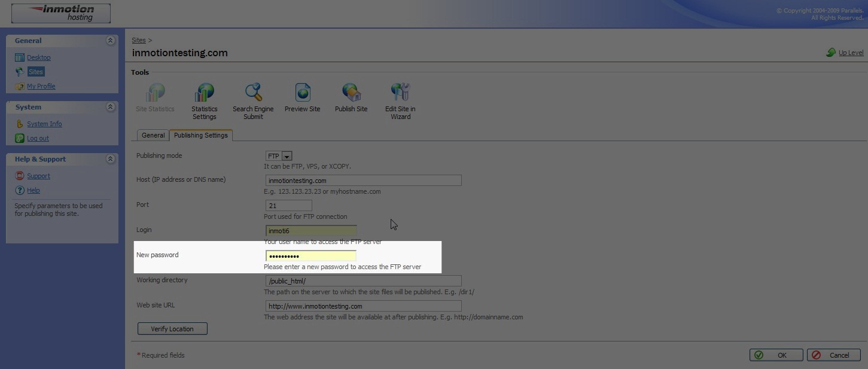Open the Edit Site in Wizard icon
The width and height of the screenshot is (868, 369).
pos(400,93)
